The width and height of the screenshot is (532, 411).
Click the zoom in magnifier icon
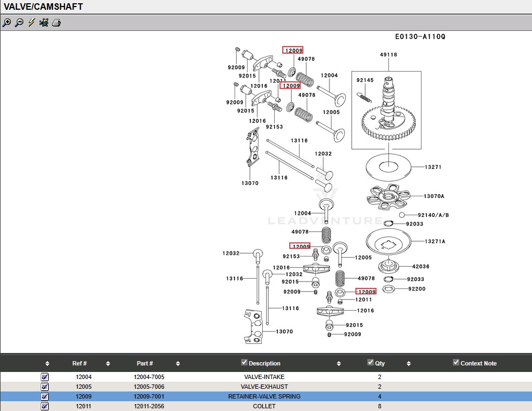[7, 23]
